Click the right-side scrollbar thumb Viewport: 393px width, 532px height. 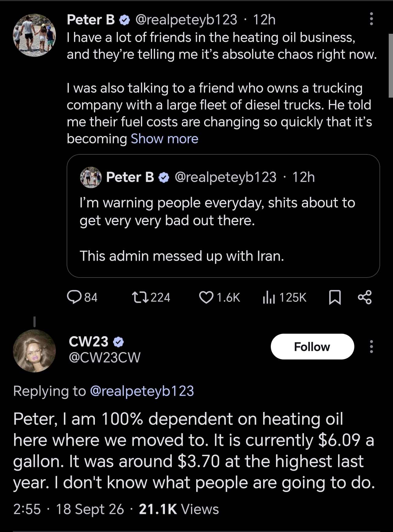(x=391, y=66)
